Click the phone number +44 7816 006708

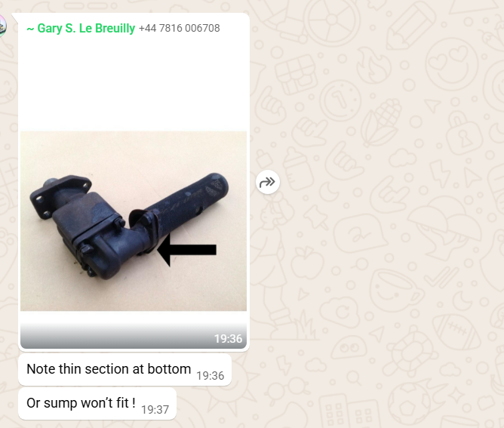point(180,28)
